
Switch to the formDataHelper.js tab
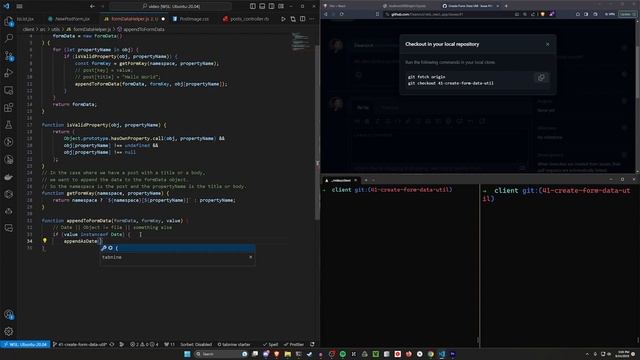click(134, 19)
